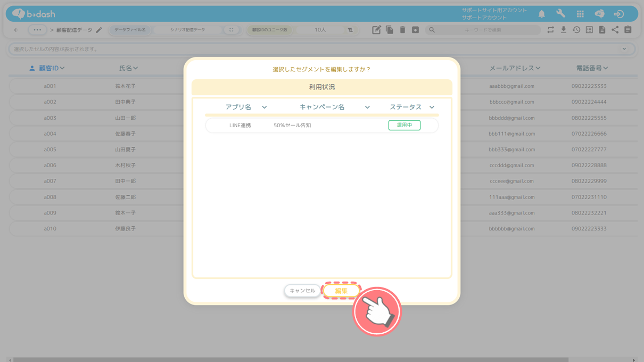Screen dimensions: 644x362
Task: Click phone number 07022226666
Action: pyautogui.click(x=589, y=134)
